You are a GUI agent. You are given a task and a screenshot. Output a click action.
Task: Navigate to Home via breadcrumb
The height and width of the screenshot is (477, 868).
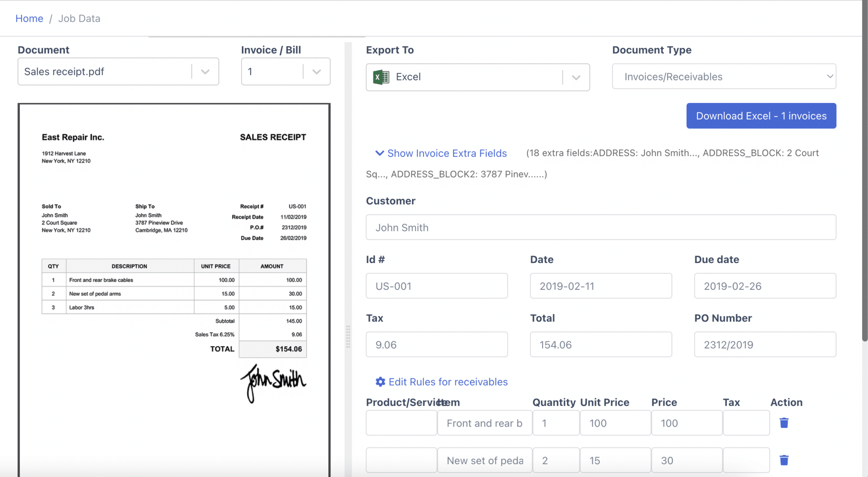point(29,18)
